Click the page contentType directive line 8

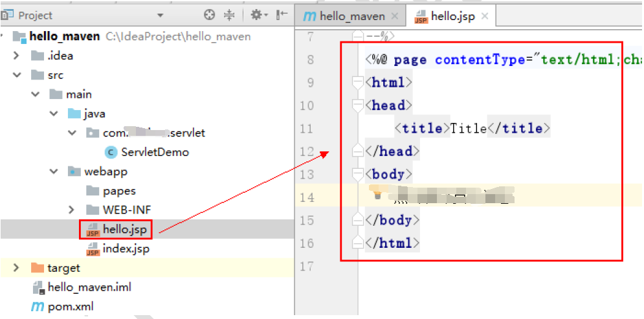pos(504,60)
